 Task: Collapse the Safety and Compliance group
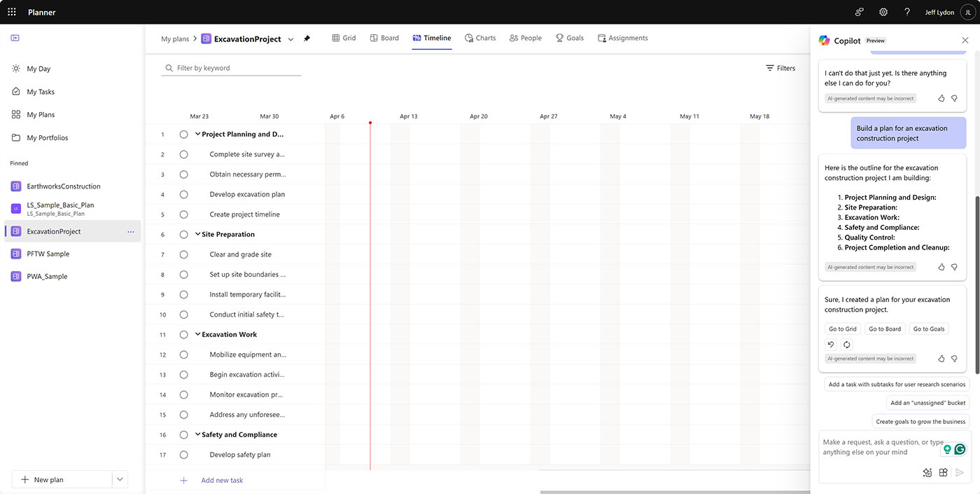point(197,434)
